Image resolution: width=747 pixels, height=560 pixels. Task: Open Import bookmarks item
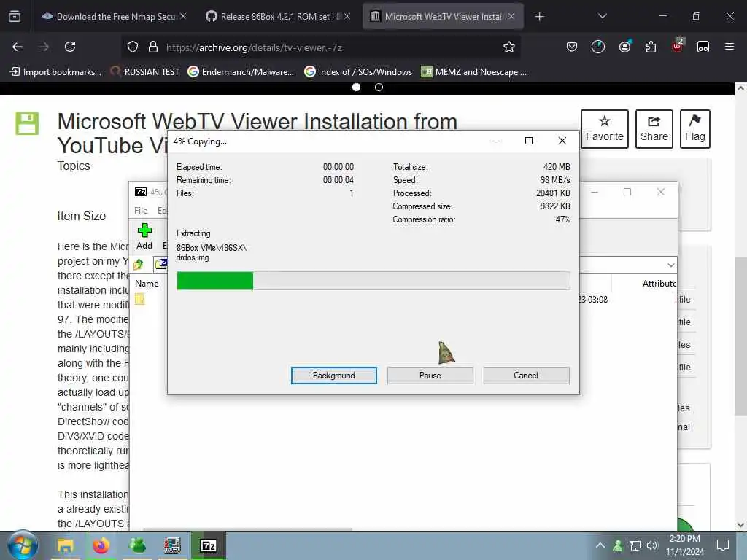point(55,72)
